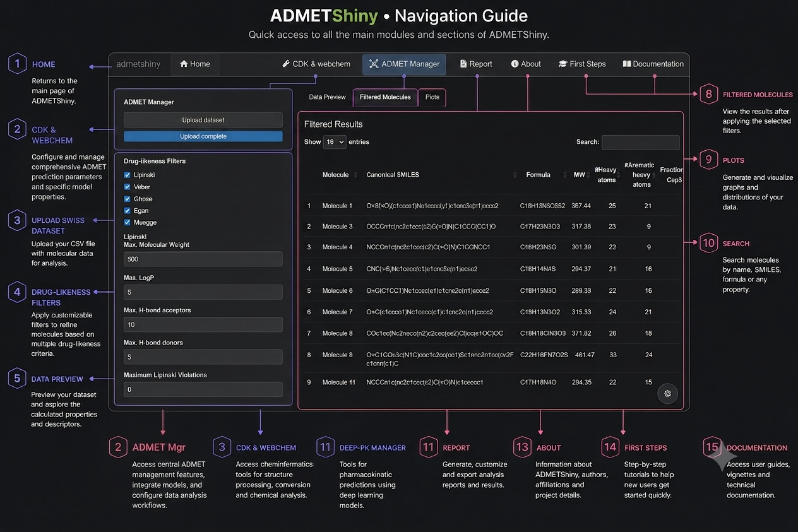Open the Show entries dropdown

(335, 142)
